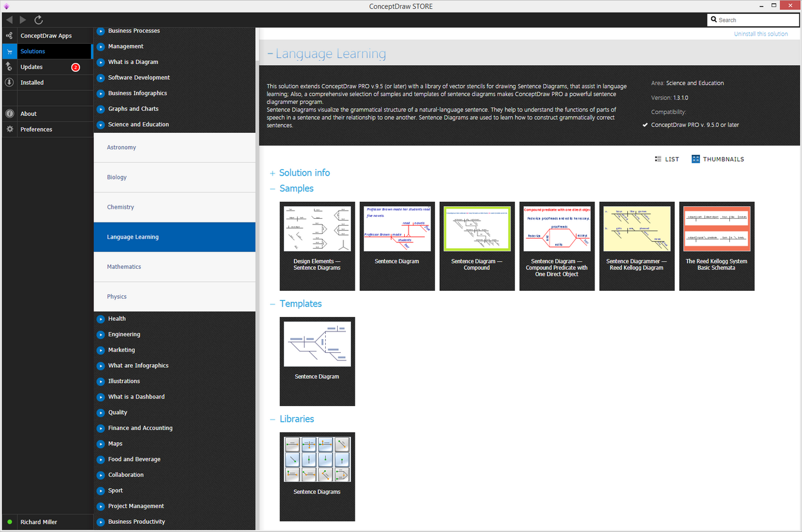Screen dimensions: 802x532
Task: Click the back navigation arrow
Action: 9,20
